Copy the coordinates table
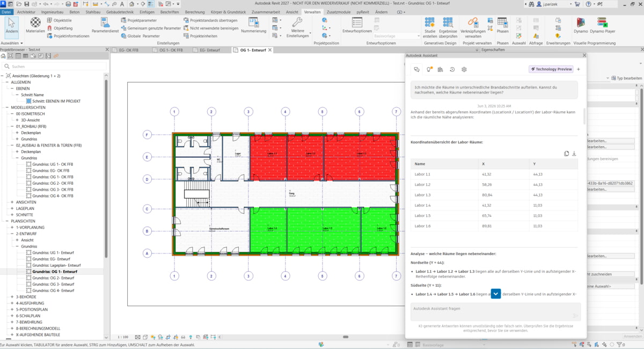This screenshot has width=644, height=349. [566, 154]
